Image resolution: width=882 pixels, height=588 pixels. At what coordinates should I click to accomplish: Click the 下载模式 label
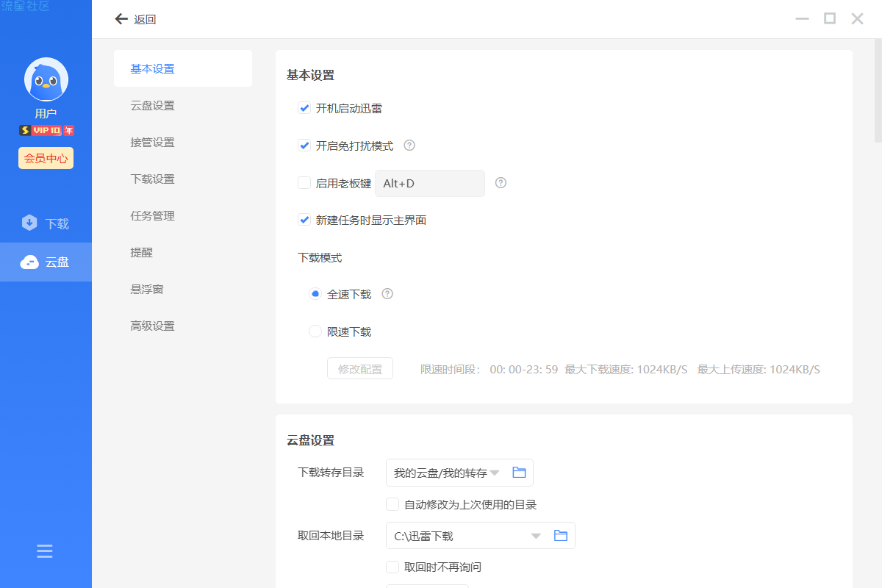click(320, 257)
